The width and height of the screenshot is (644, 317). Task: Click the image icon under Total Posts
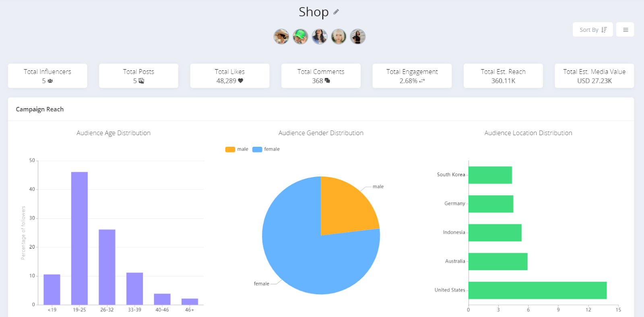click(x=141, y=81)
